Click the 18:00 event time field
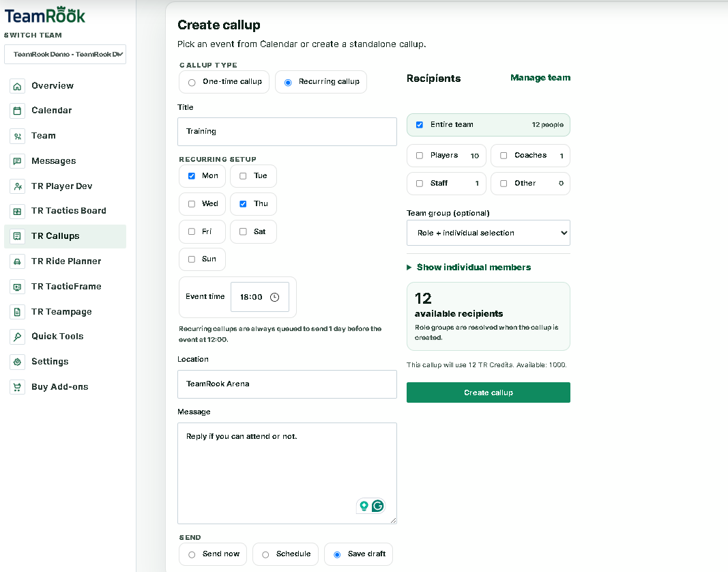Screen dimensions: 728x572 260,297
